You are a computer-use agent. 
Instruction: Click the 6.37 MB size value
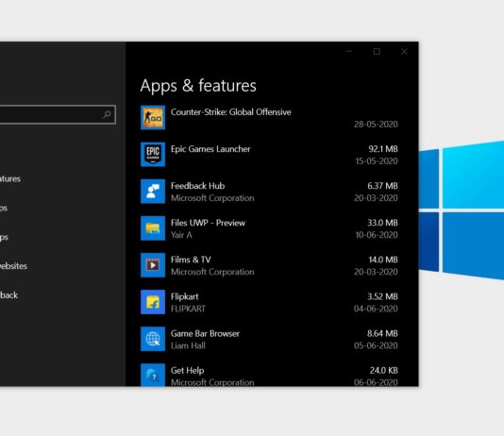point(382,186)
